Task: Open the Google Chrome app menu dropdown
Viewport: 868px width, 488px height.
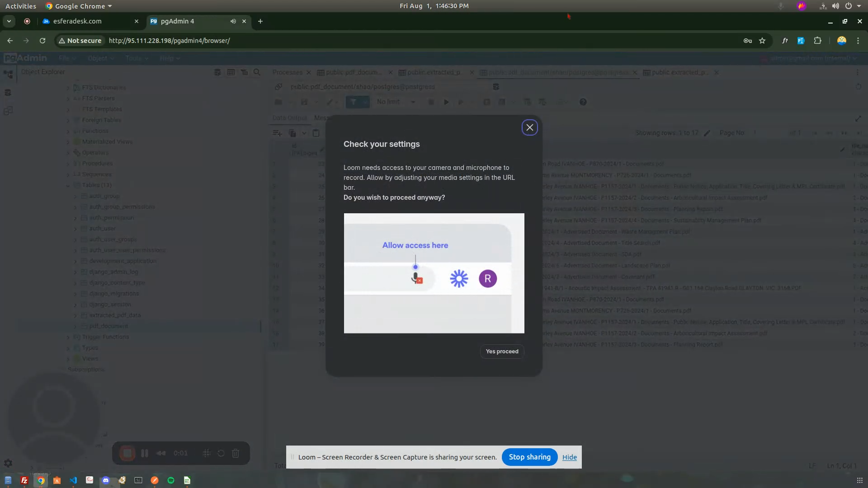Action: pyautogui.click(x=79, y=6)
